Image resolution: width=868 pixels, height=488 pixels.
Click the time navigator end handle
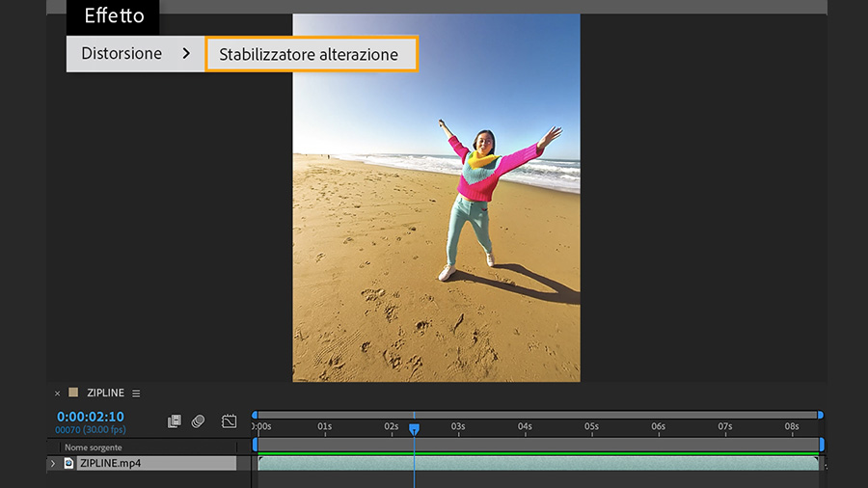point(821,415)
